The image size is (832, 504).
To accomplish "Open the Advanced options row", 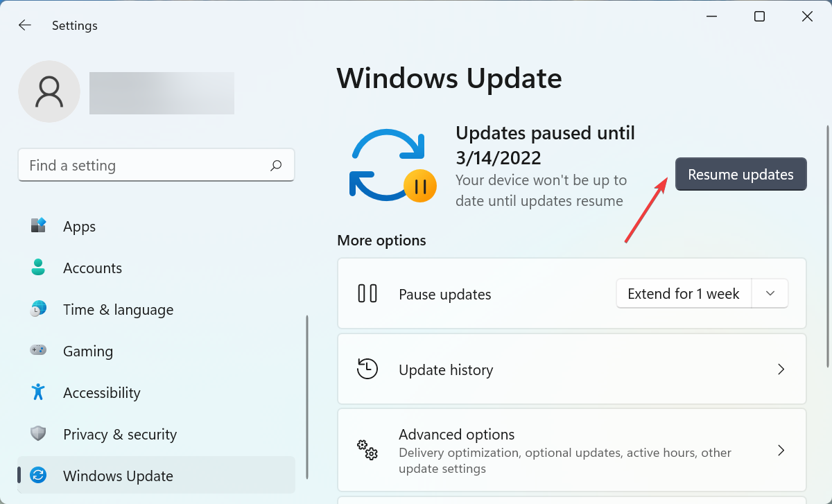I will (x=572, y=450).
